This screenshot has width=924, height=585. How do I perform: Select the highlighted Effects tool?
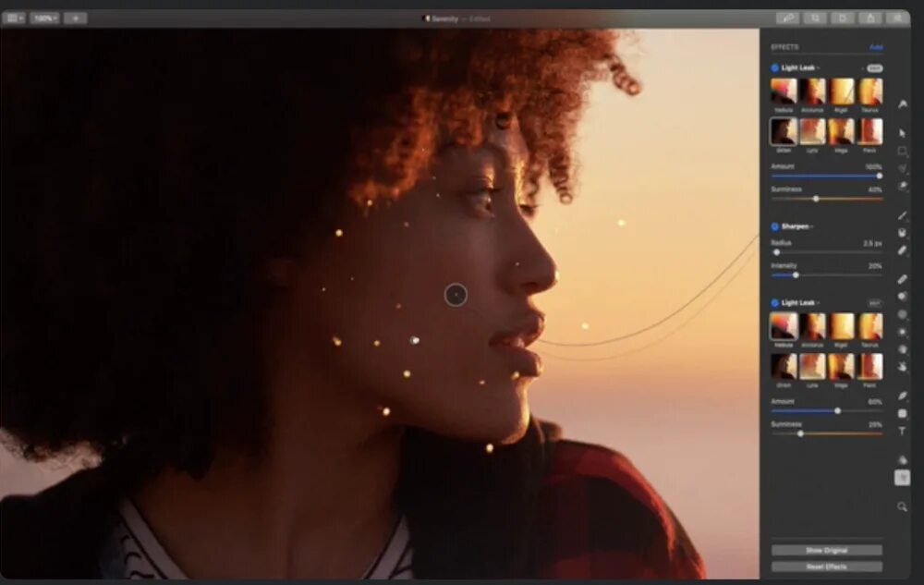(902, 477)
